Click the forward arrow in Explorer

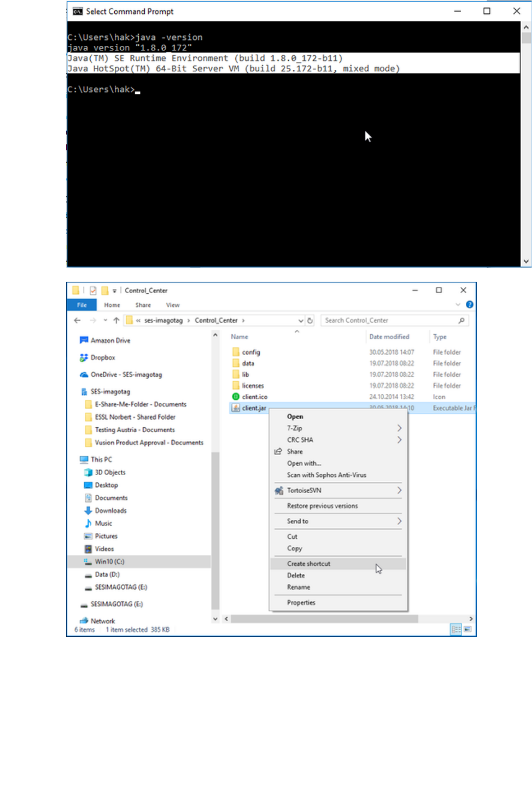click(92, 321)
